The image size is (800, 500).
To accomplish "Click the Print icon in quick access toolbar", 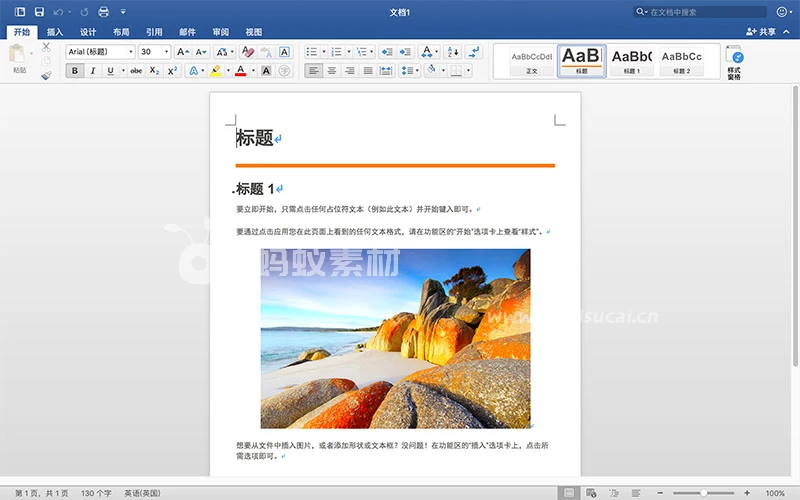I will point(103,12).
